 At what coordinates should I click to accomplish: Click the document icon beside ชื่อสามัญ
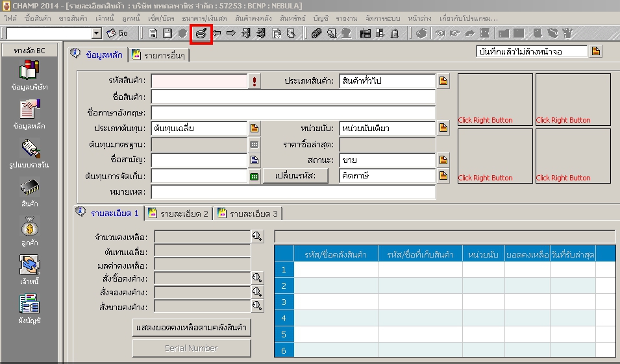254,160
